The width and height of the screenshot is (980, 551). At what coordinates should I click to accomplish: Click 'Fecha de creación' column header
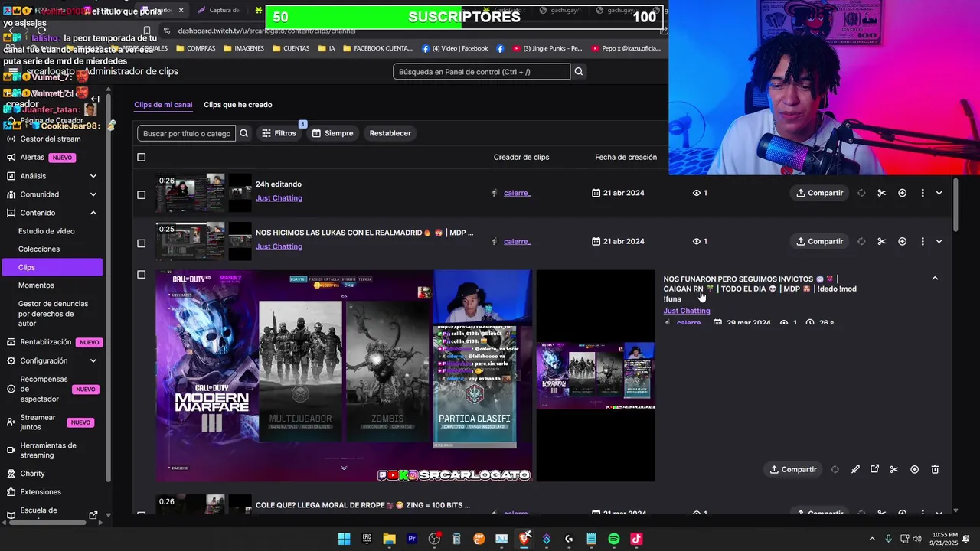(626, 157)
